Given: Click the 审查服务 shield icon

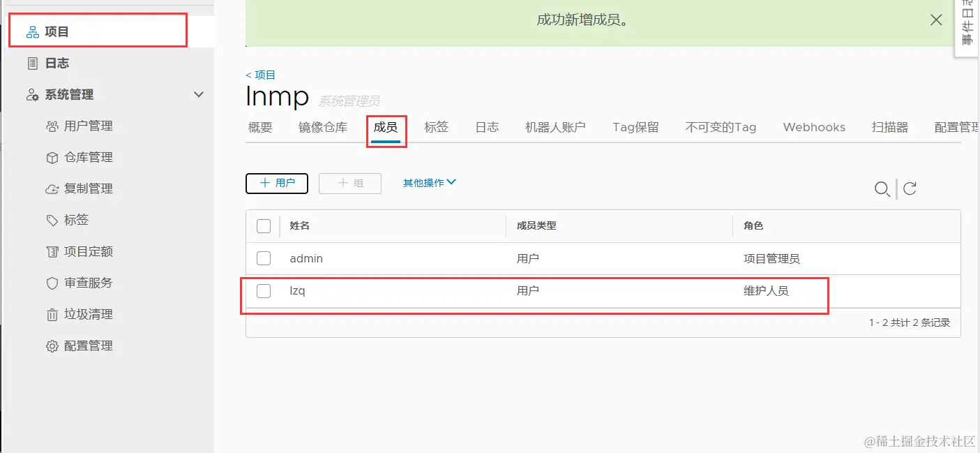Looking at the screenshot, I should point(52,283).
